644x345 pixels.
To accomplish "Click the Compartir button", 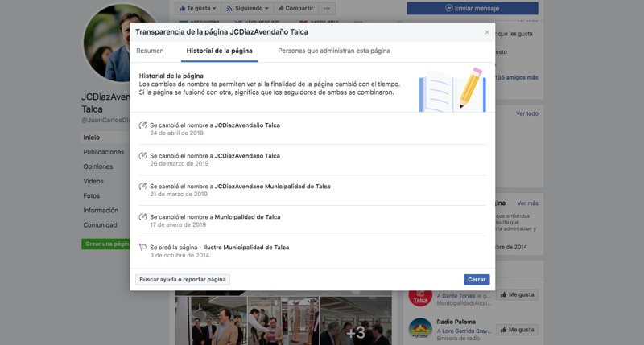I will (295, 8).
